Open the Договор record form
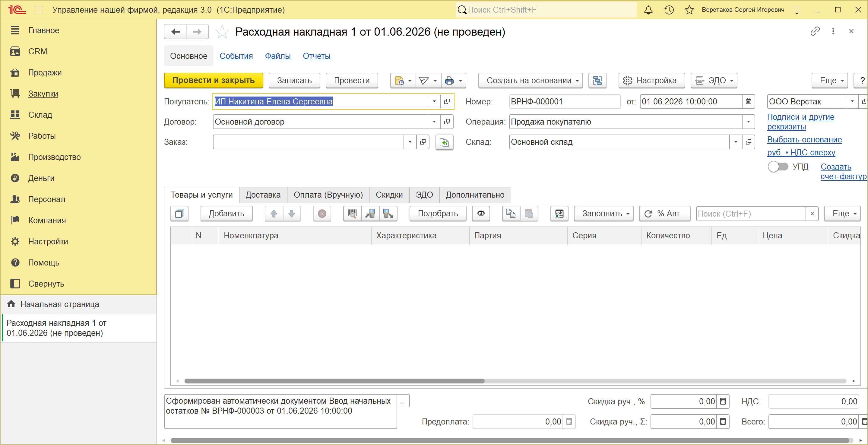This screenshot has width=868, height=445. [447, 122]
